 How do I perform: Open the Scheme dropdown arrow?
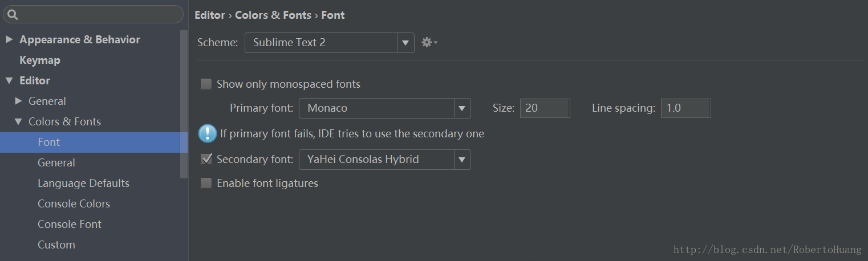click(x=405, y=43)
